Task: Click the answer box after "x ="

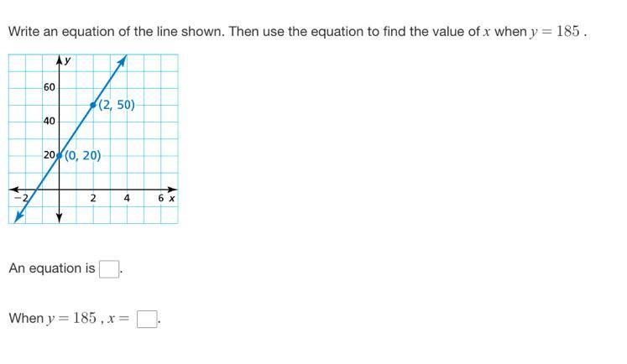Action: click(147, 320)
